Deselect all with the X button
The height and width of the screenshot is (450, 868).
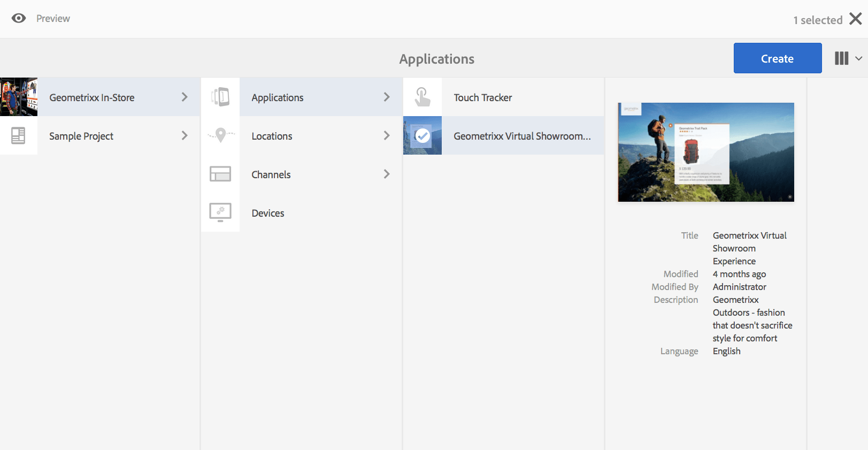tap(856, 19)
